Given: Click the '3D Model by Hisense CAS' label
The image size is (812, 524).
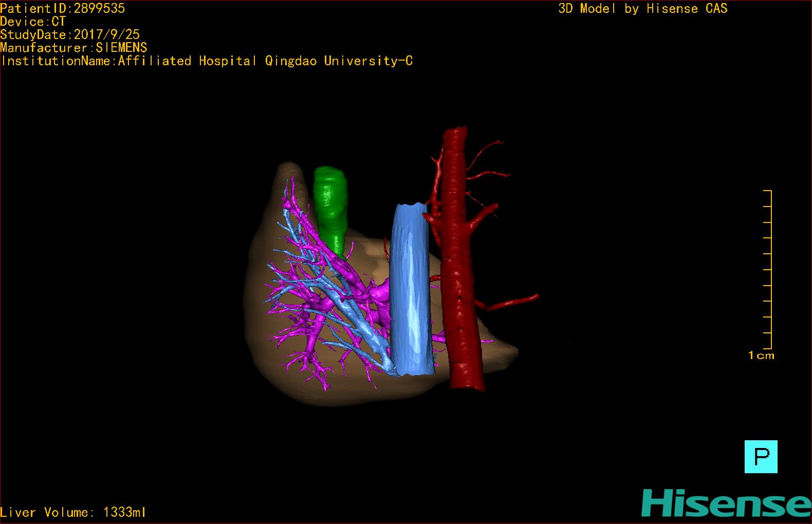Looking at the screenshot, I should pos(643,8).
